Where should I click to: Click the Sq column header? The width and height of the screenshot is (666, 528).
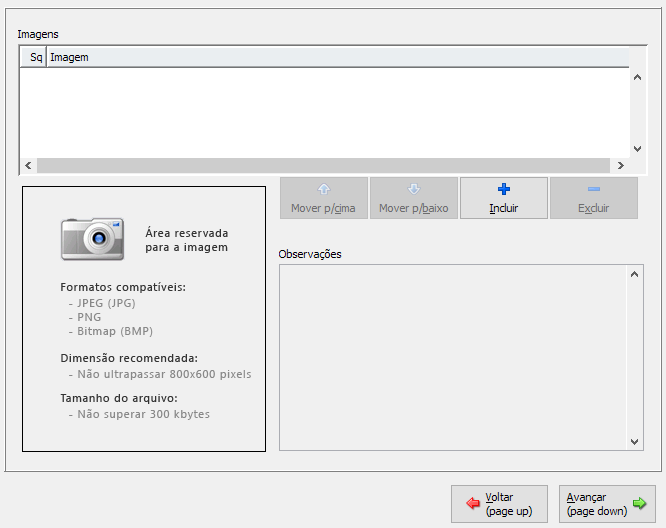coord(33,57)
